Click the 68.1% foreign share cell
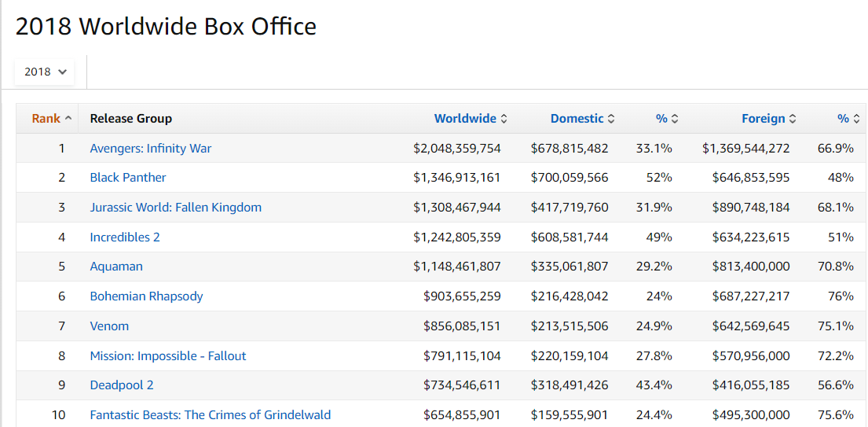Screen dimensions: 868x427 (x=835, y=208)
